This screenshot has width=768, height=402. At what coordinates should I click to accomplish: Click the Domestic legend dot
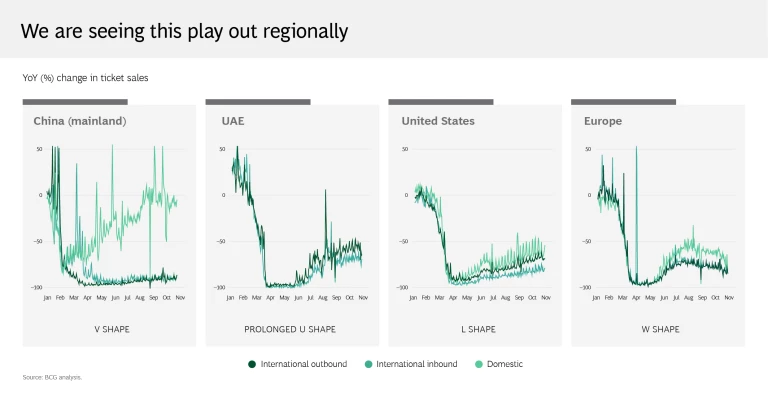coord(477,364)
